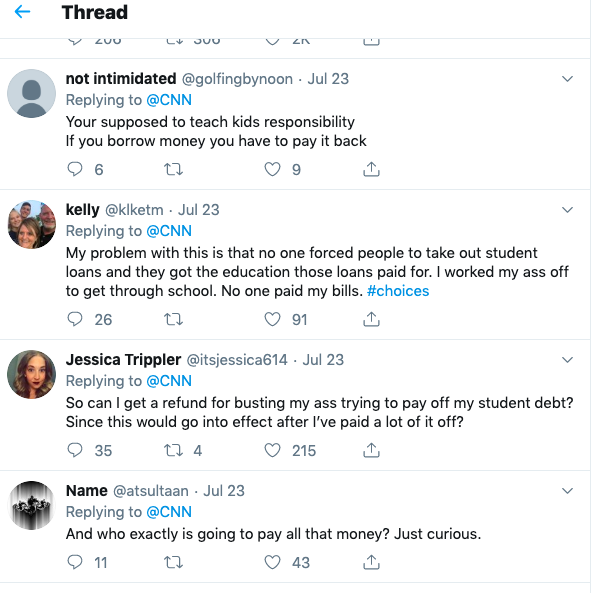This screenshot has width=602, height=593.
Task: Expand options menu for not intimidated's tweet
Action: pos(568,79)
